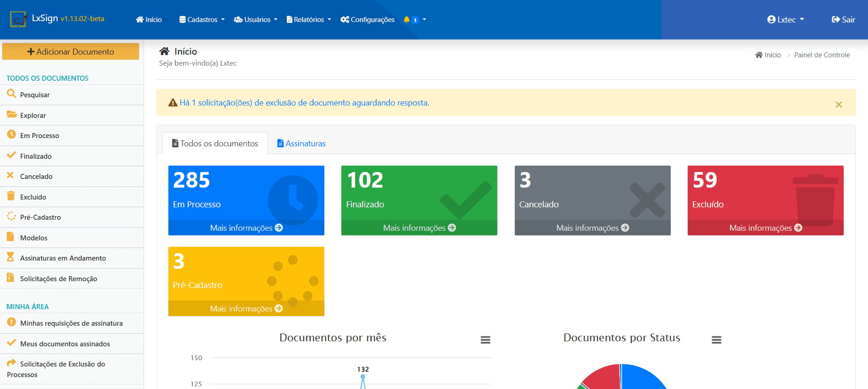This screenshot has height=389, width=868.
Task: Open Pesquisar via magnifier icon
Action: [x=11, y=94]
